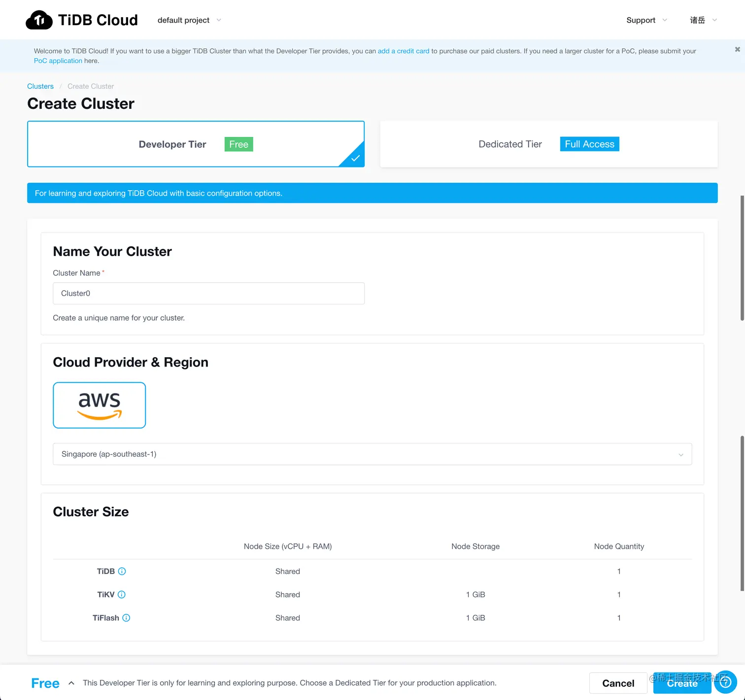This screenshot has width=745, height=700.
Task: Click the Node Size (vCPU + RAM) header
Action: point(288,546)
